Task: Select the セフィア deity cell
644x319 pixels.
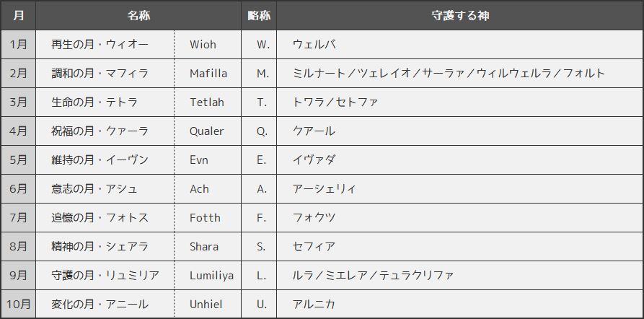Action: [314, 247]
